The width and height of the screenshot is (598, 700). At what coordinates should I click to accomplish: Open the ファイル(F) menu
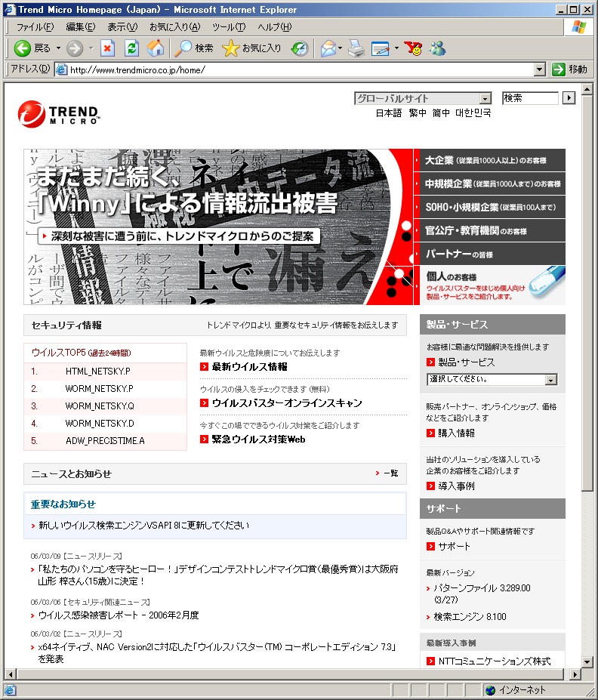click(35, 27)
